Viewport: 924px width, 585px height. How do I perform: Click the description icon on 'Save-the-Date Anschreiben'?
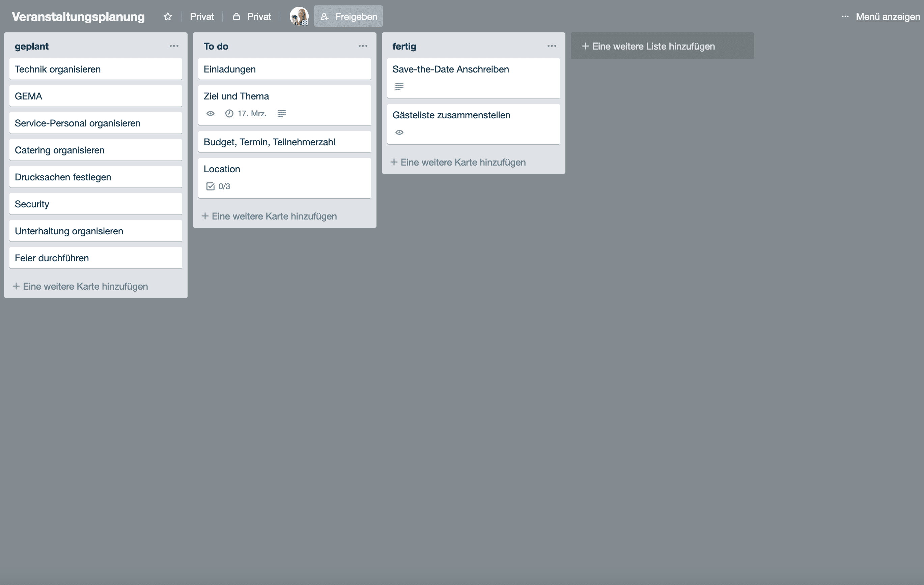[399, 86]
